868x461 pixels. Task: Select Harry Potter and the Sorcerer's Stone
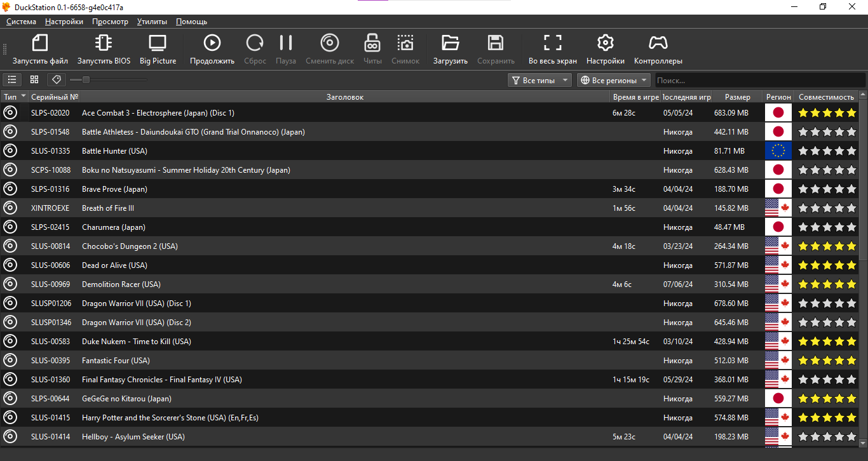(170, 418)
